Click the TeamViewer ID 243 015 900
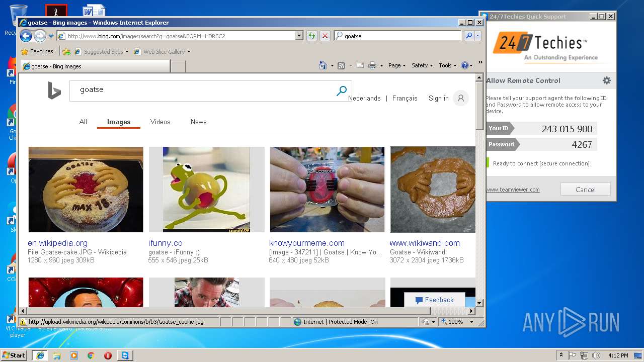The image size is (644, 362). point(567,129)
